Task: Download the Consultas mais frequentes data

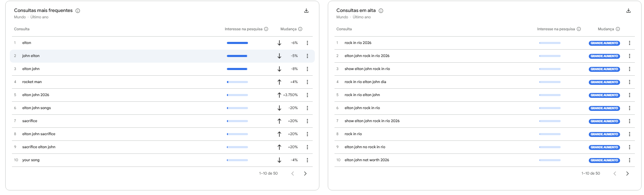Action: pos(306,11)
